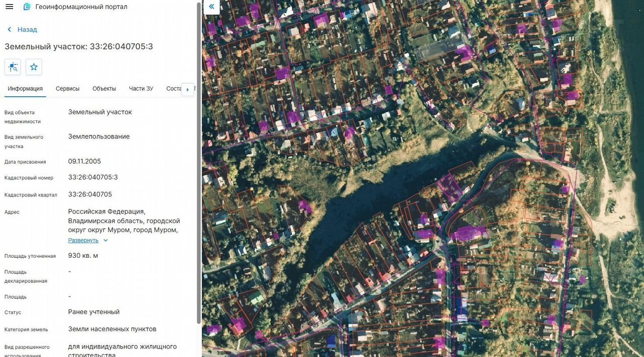Switch to the Информация tab
Screen dimensions: 644x357
tap(25, 89)
